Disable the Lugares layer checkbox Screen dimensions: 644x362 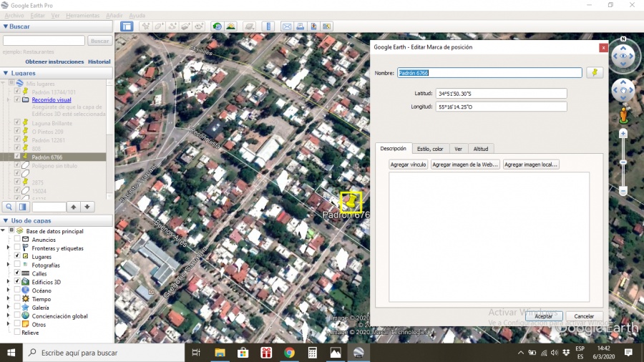tap(17, 255)
